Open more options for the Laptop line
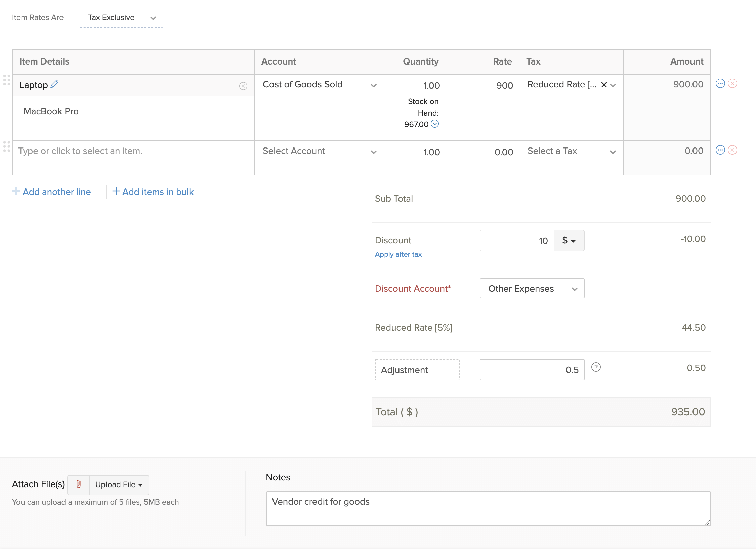The image size is (756, 549). coord(720,84)
